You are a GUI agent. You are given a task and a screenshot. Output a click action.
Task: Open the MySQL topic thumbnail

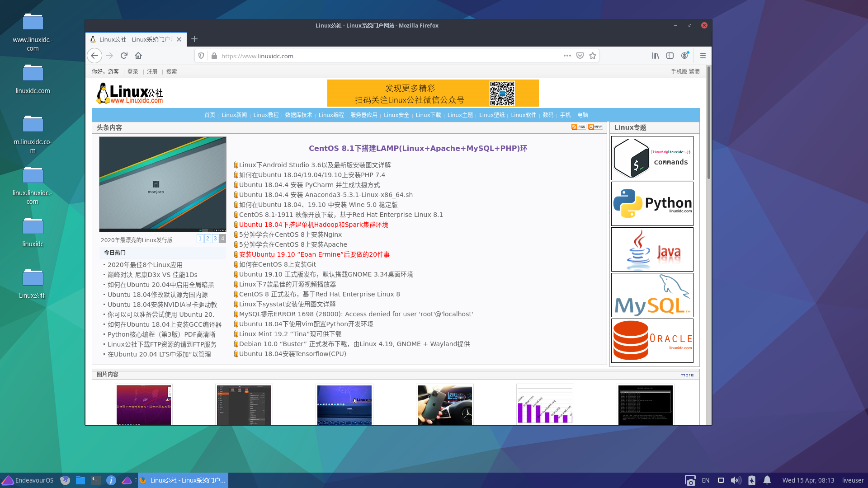pyautogui.click(x=652, y=295)
